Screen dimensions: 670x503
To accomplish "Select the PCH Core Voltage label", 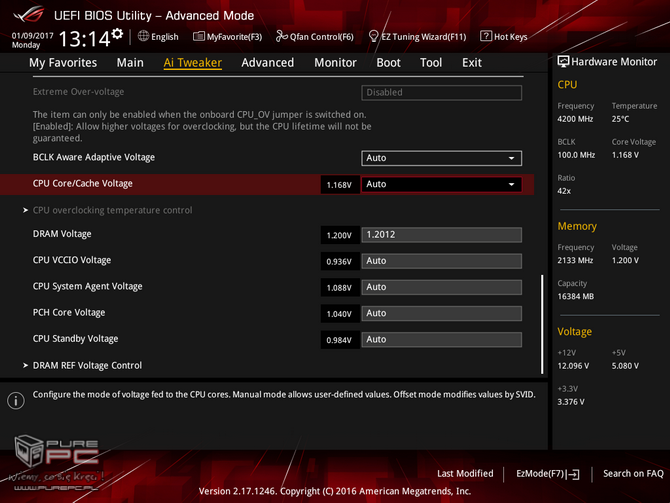I will 69,312.
